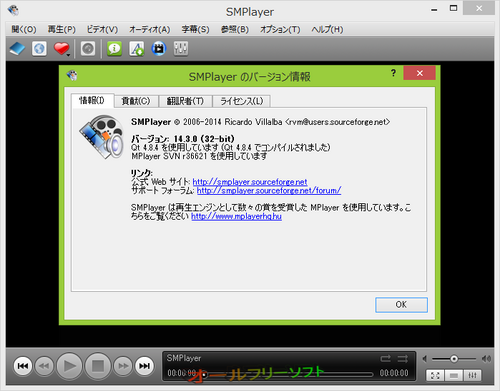Click the SMPlayer icon in the dialog title bar

point(72,75)
